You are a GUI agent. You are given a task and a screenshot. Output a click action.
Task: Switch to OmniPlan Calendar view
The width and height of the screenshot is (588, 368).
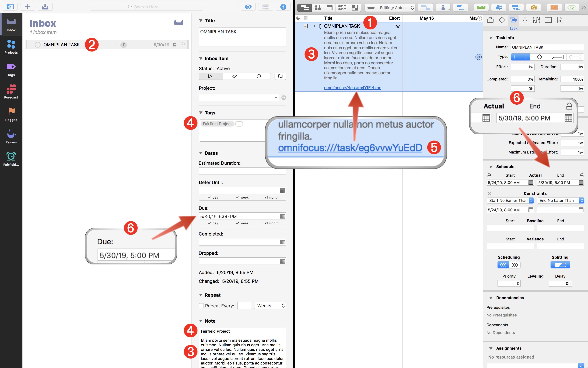pyautogui.click(x=330, y=8)
